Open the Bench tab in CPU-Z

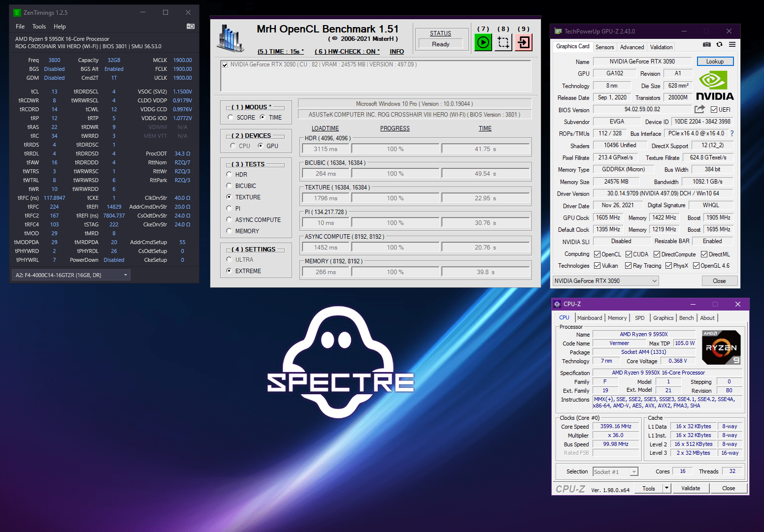click(x=686, y=318)
